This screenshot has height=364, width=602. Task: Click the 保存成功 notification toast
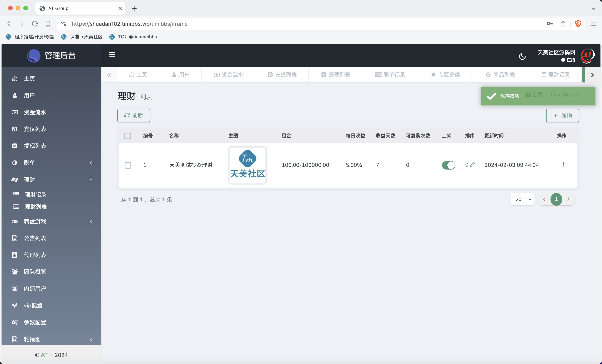coord(538,96)
